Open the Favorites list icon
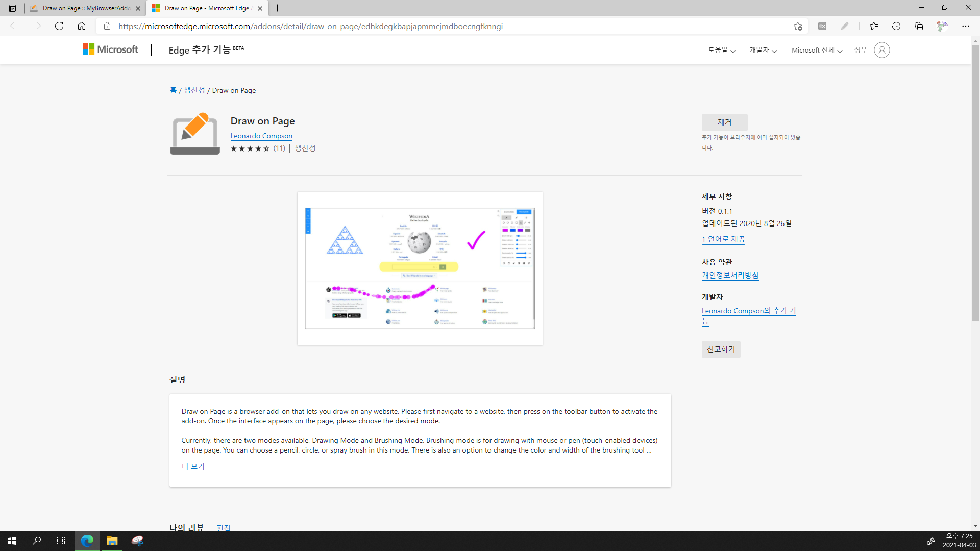 click(874, 26)
